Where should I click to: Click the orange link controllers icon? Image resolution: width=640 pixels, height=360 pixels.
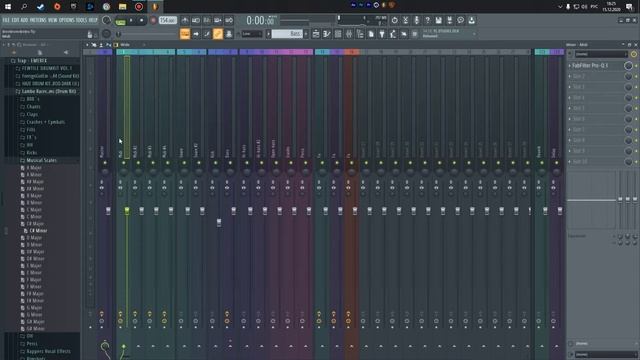click(218, 34)
